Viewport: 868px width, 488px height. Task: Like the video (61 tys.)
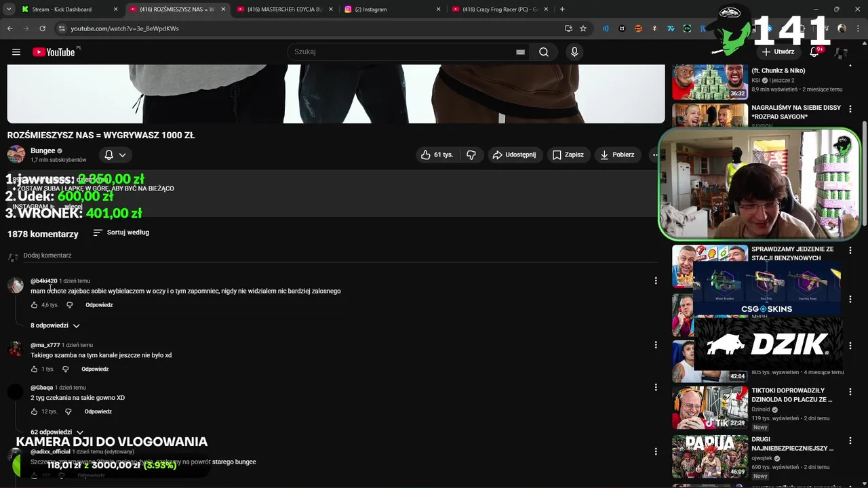[x=437, y=155]
